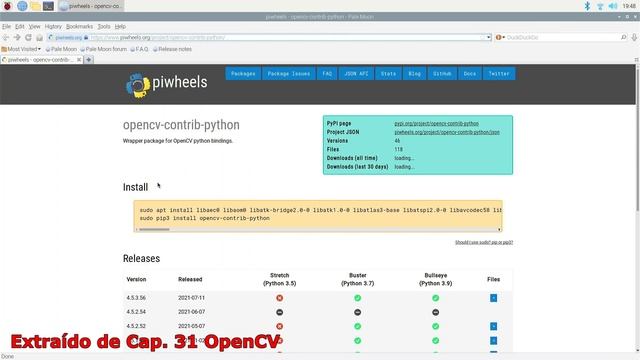Click the Buster skipped icon for 4.5.2.54

[x=358, y=312]
